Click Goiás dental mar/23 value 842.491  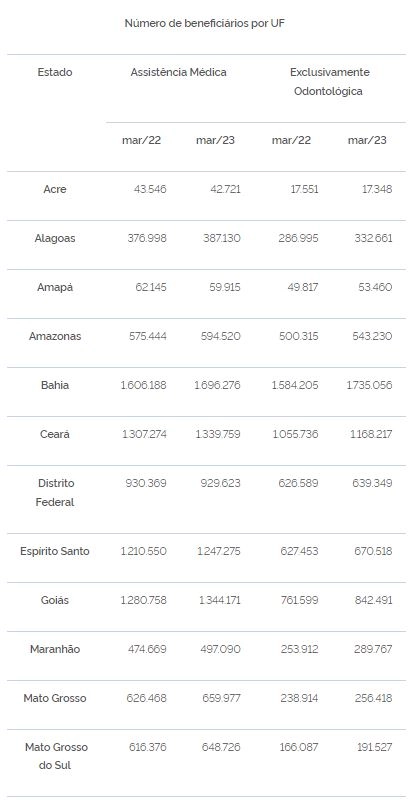pyautogui.click(x=374, y=600)
